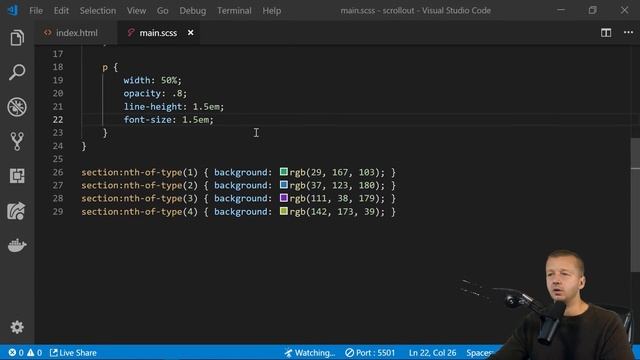The height and width of the screenshot is (360, 640).
Task: Click the editor vertical scrollbar
Action: [635, 204]
